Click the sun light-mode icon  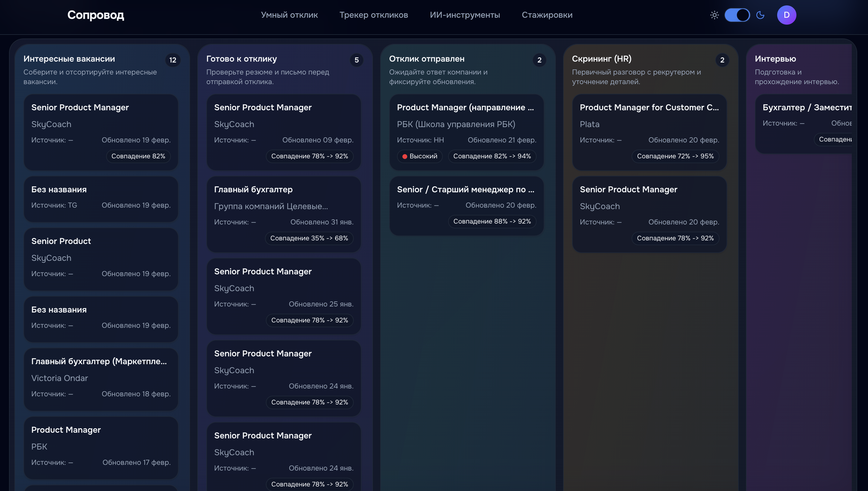tap(714, 15)
